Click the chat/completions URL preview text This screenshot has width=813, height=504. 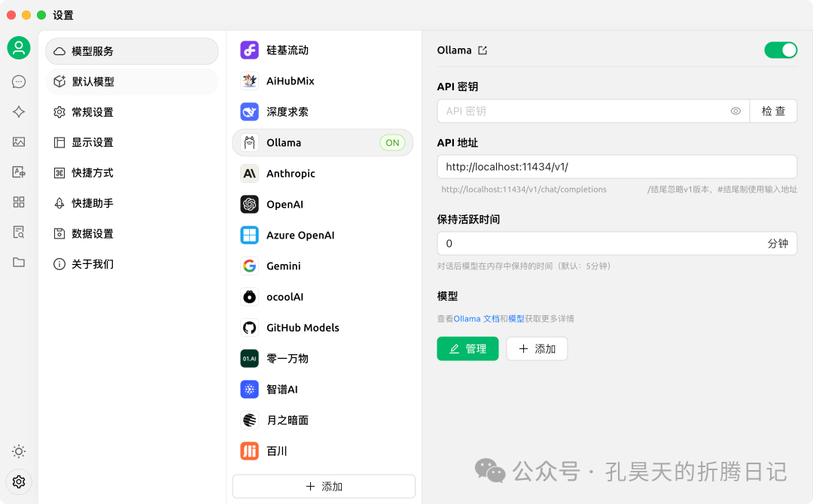[524, 190]
